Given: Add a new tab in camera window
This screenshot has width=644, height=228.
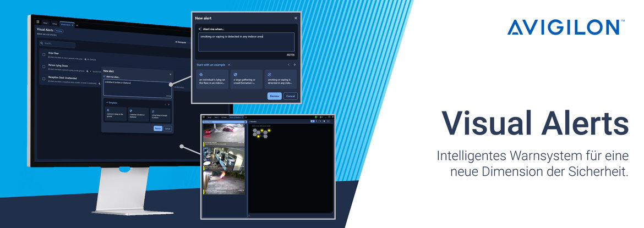Looking at the screenshot, I should [x=246, y=117].
